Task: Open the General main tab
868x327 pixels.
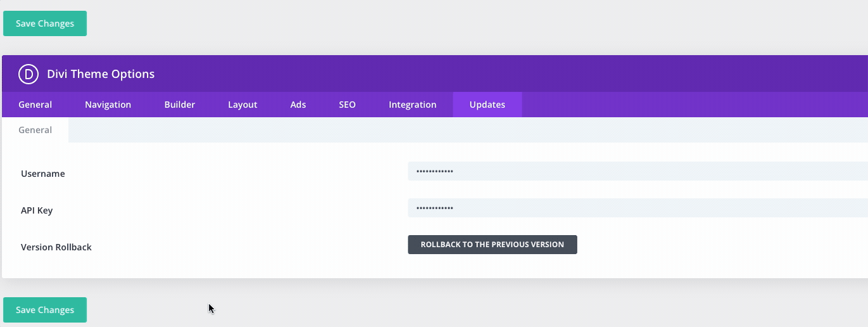Action: pos(35,105)
